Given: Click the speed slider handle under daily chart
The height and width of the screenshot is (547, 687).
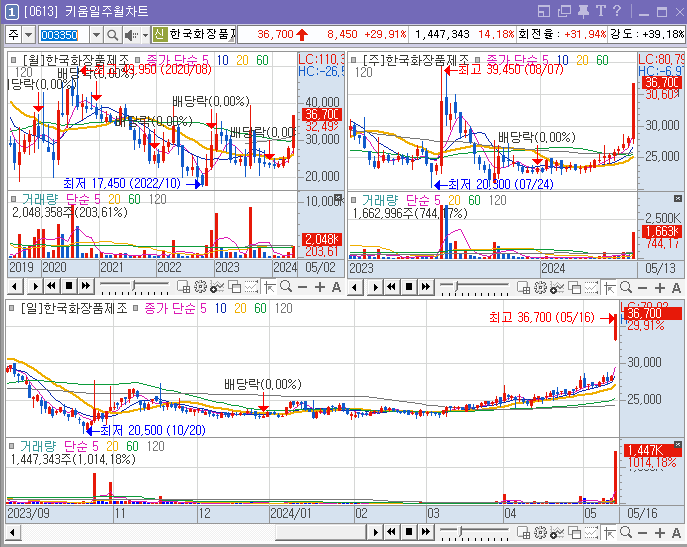Looking at the screenshot, I should coord(461,531).
